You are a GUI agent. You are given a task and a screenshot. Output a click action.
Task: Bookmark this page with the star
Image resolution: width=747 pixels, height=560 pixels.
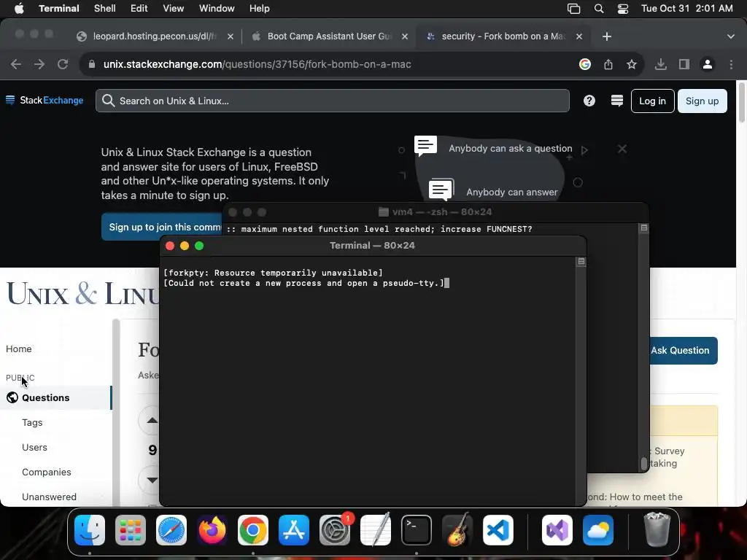pyautogui.click(x=632, y=64)
